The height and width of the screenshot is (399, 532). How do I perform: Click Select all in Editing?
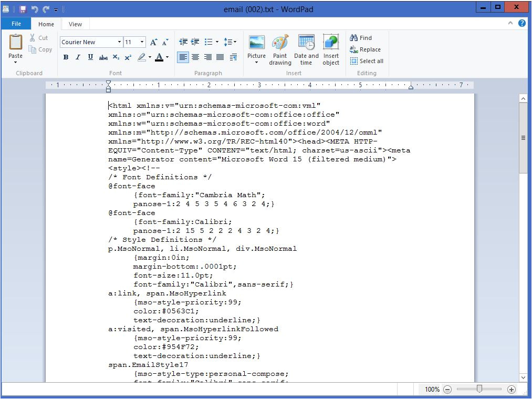click(x=367, y=61)
